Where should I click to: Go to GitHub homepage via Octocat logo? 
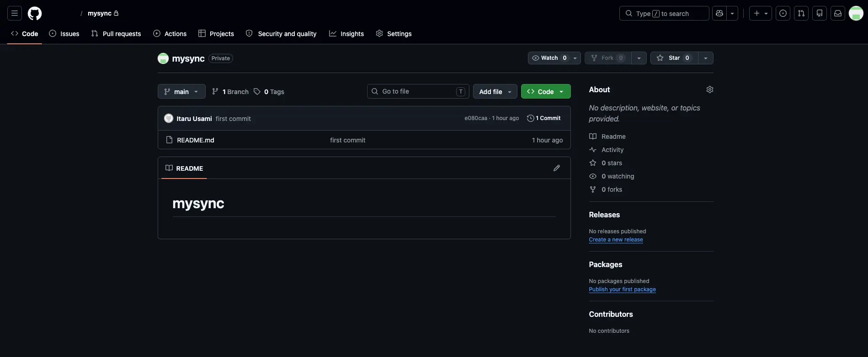[35, 13]
